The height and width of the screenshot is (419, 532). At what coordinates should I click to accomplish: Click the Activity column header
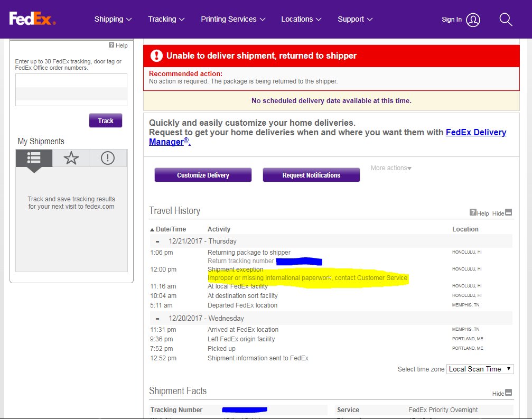[x=219, y=229]
